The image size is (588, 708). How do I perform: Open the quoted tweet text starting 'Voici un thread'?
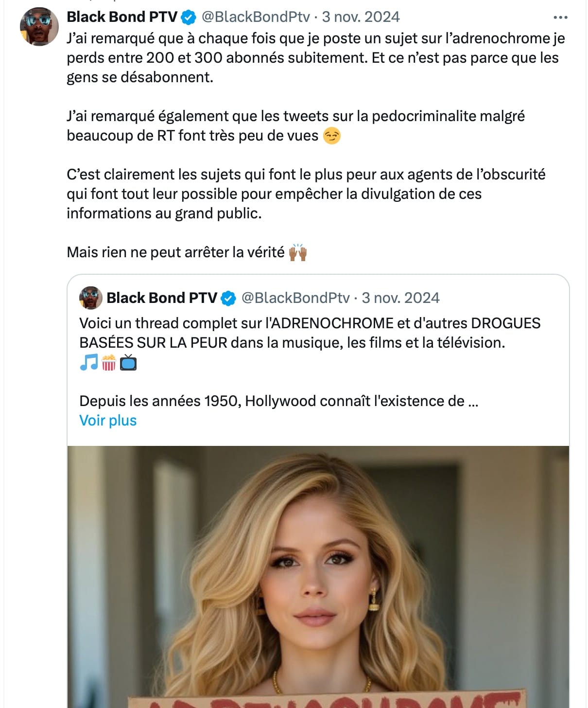(x=310, y=333)
